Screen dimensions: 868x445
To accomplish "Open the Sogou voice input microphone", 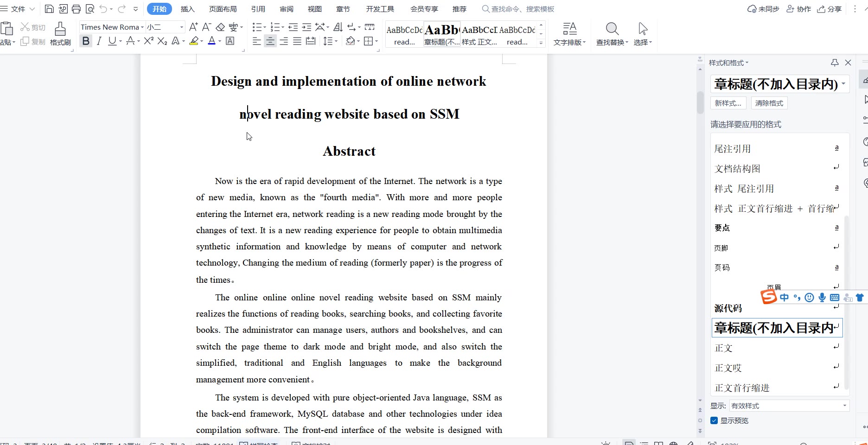I will (x=822, y=298).
